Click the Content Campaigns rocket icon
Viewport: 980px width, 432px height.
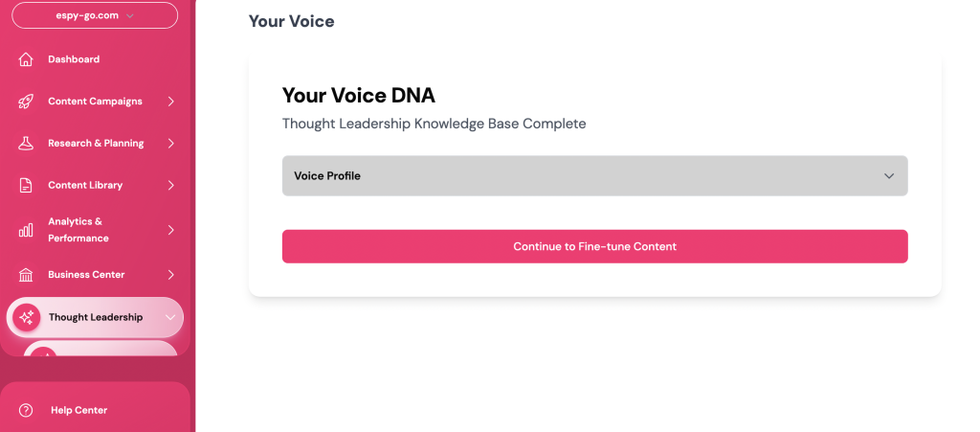click(x=26, y=102)
